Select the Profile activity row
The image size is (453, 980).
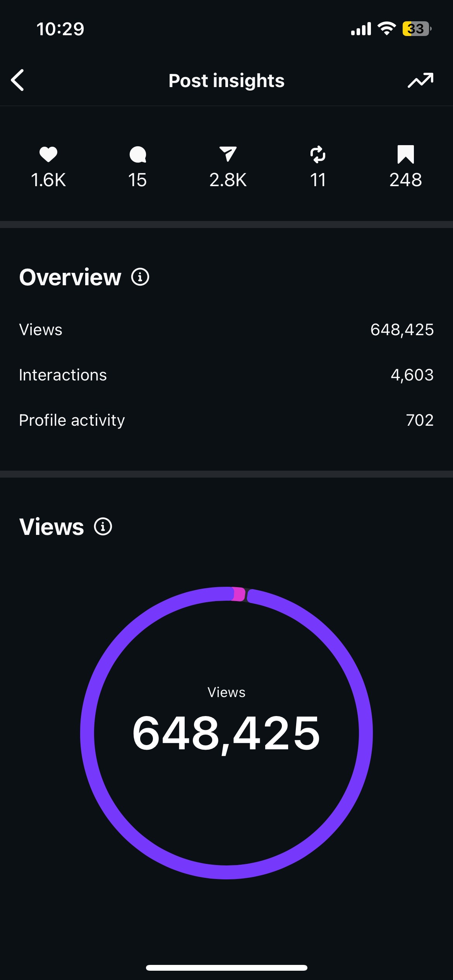coord(226,420)
